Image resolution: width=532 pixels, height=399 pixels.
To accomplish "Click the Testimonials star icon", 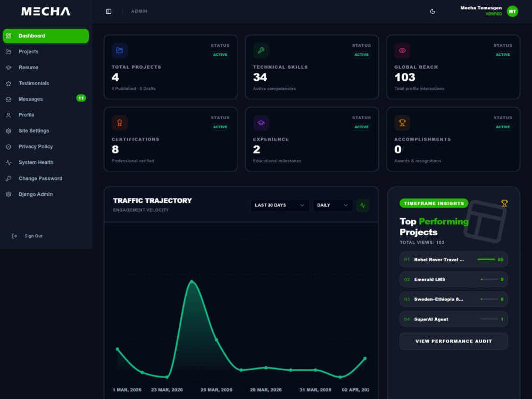I will (9, 84).
